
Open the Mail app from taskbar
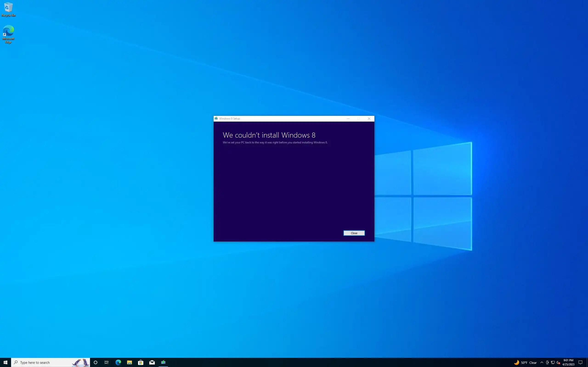coord(152,362)
